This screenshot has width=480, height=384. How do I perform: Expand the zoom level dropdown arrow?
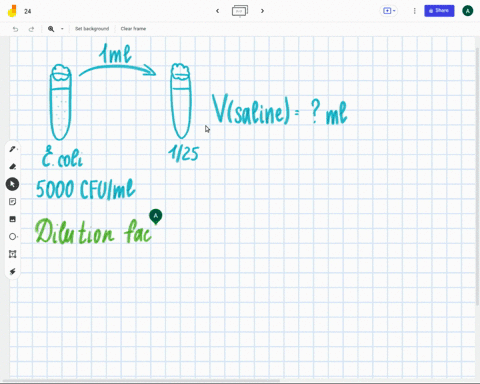(x=62, y=29)
